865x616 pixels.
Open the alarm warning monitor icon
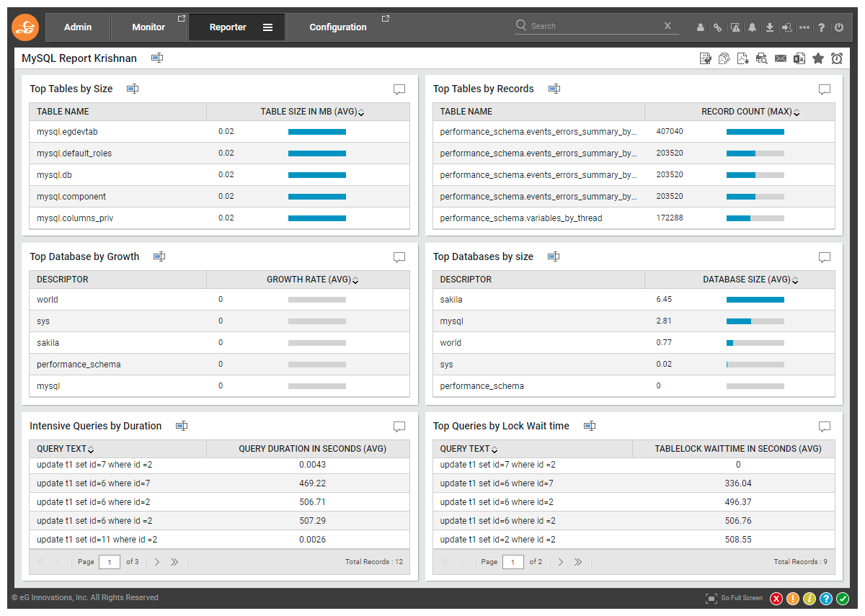(x=735, y=27)
